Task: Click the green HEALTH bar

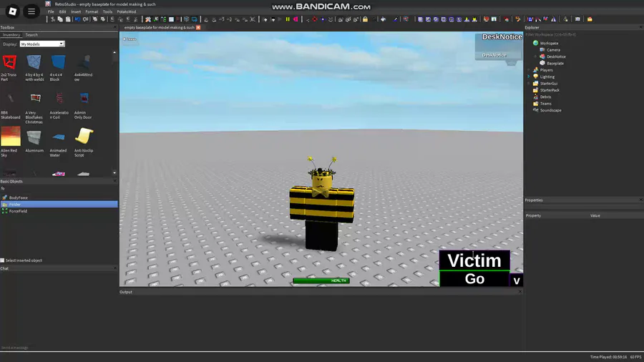Action: [321, 280]
